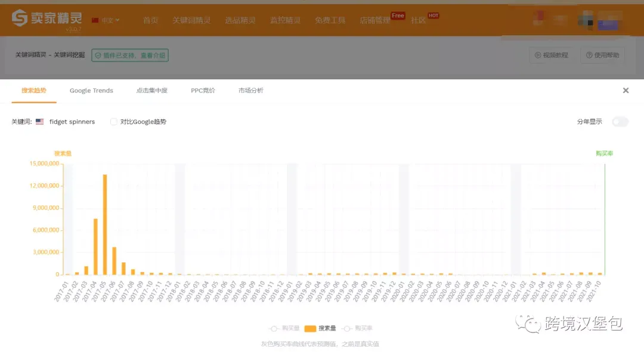Open 免费工具 menu
The width and height of the screenshot is (644, 352).
click(x=330, y=20)
